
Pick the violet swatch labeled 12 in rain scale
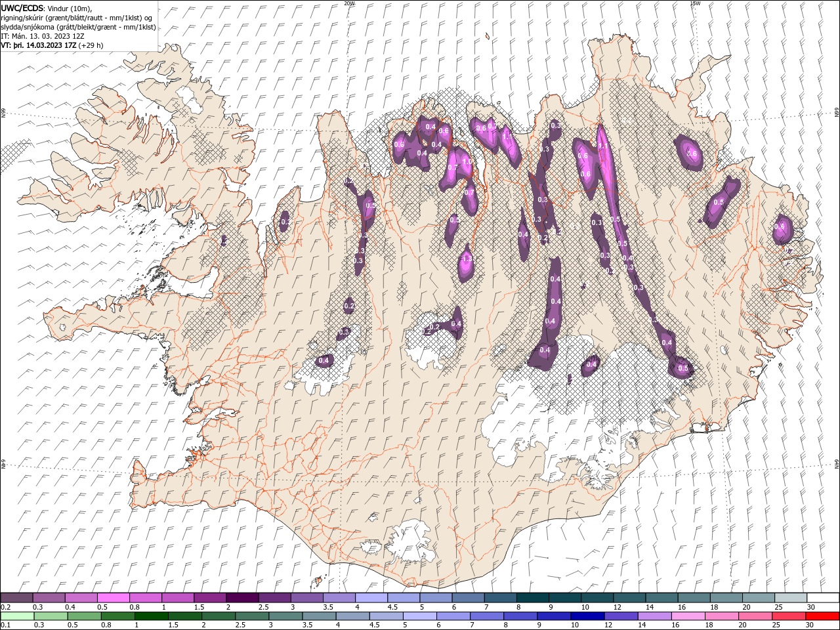coord(621,616)
